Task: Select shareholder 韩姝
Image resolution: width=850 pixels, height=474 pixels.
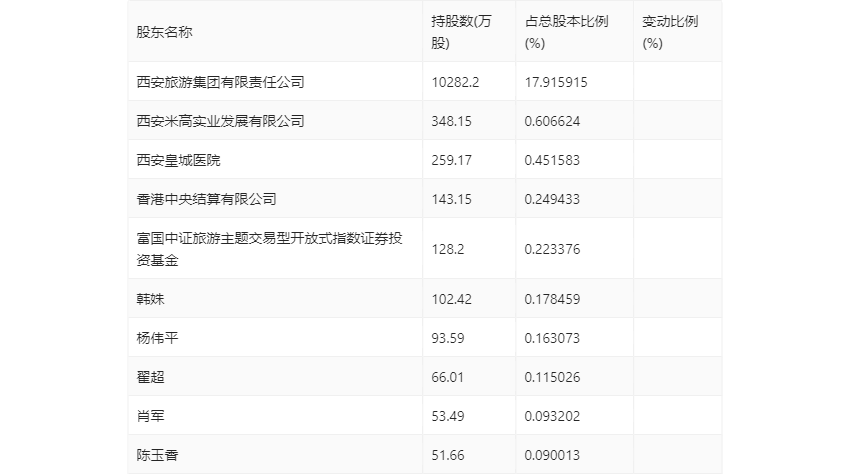Action: [150, 299]
